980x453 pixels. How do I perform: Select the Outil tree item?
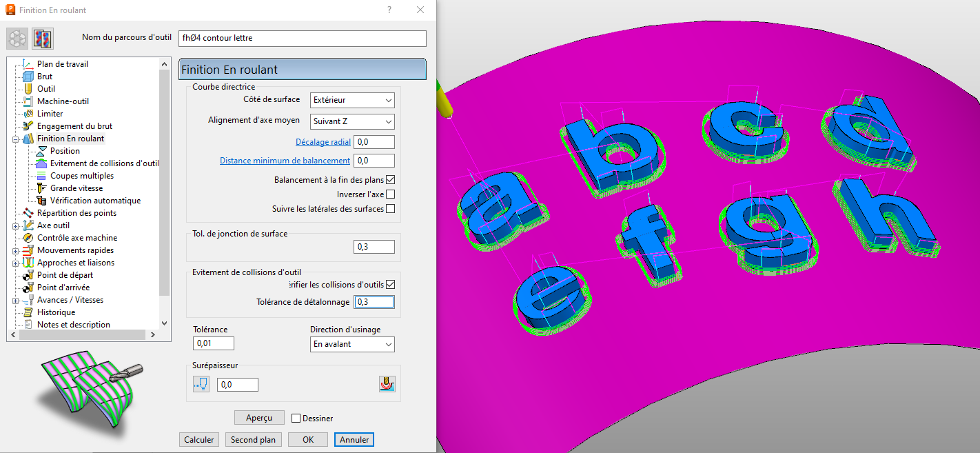pyautogui.click(x=45, y=89)
